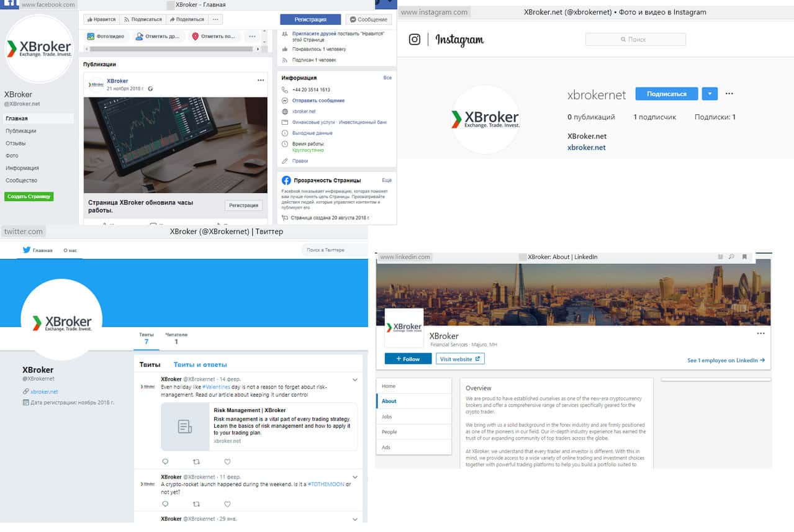
Task: Click the red location pin 'Отметить по...' icon
Action: (x=196, y=37)
